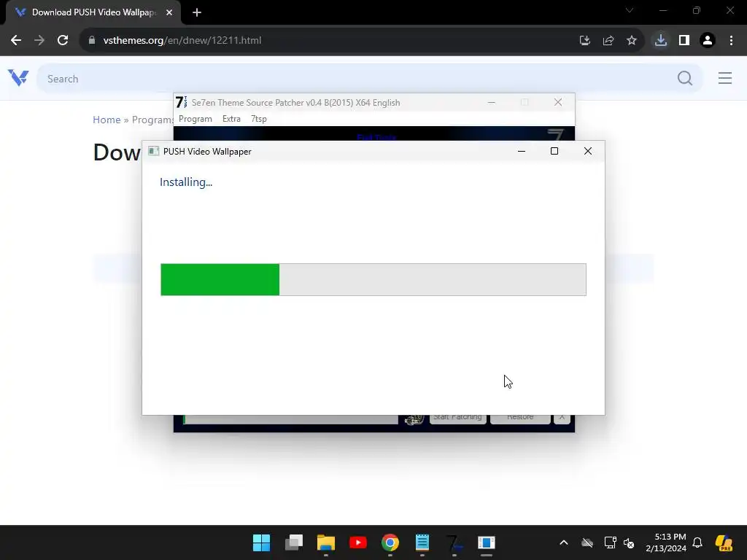Click the forward navigation arrow

(39, 41)
